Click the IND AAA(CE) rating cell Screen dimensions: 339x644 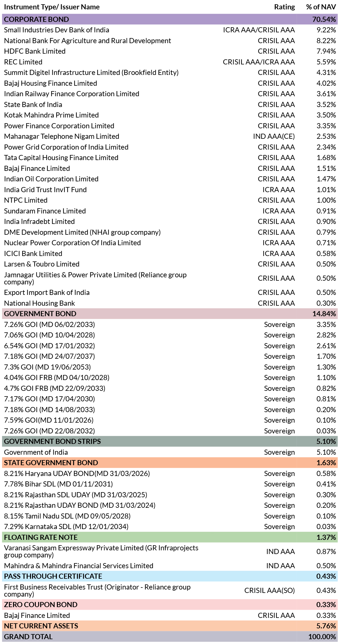274,136
